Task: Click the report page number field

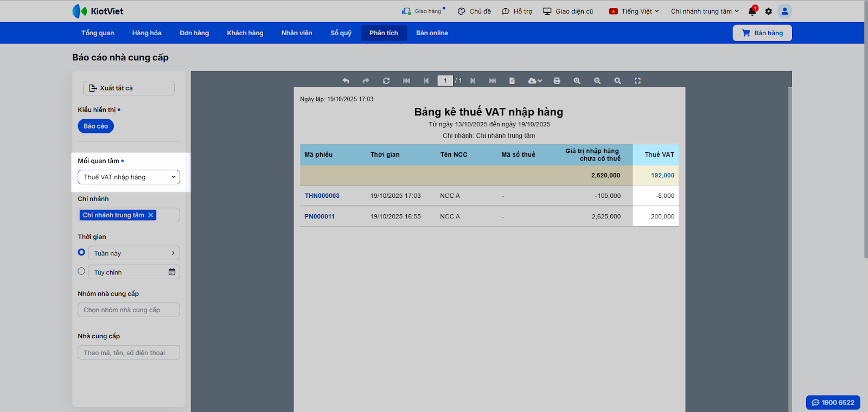Action: click(445, 81)
